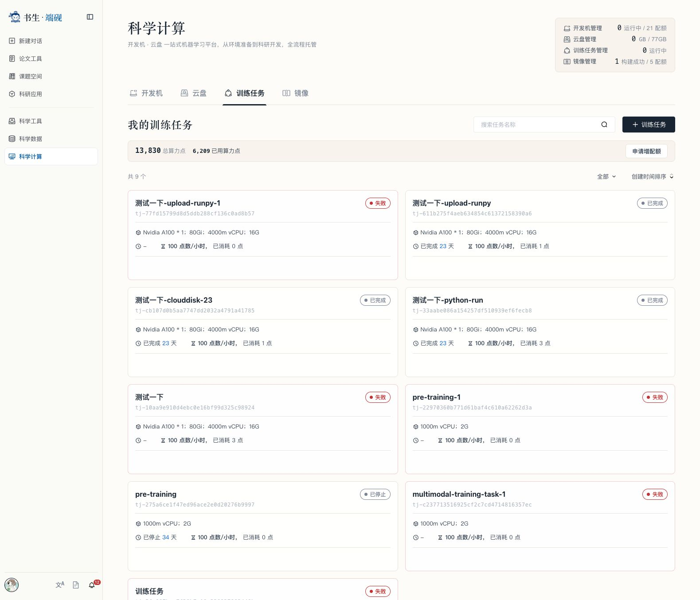This screenshot has width=700, height=600.
Task: Click task ID tj-33aabe086a154257df510939ef6fecb8
Action: (472, 311)
